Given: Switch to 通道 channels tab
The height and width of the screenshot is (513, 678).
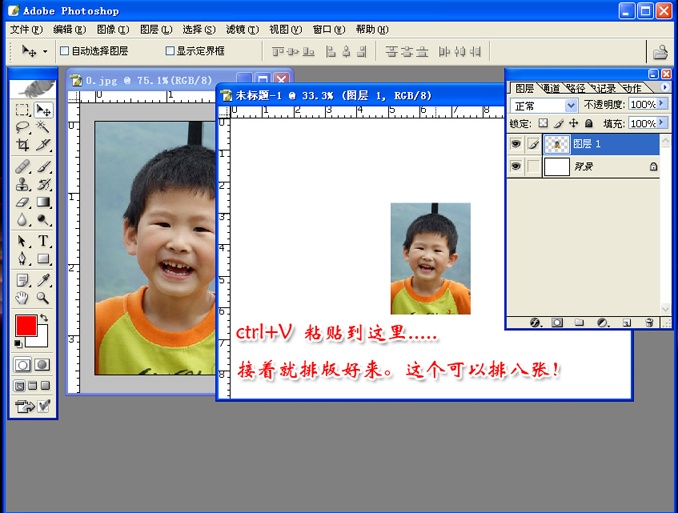Looking at the screenshot, I should coord(550,88).
